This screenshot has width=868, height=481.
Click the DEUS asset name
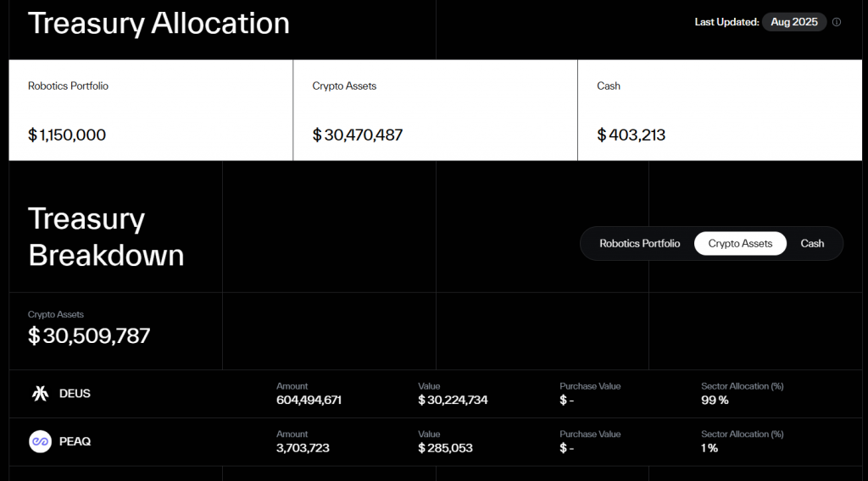pos(75,394)
